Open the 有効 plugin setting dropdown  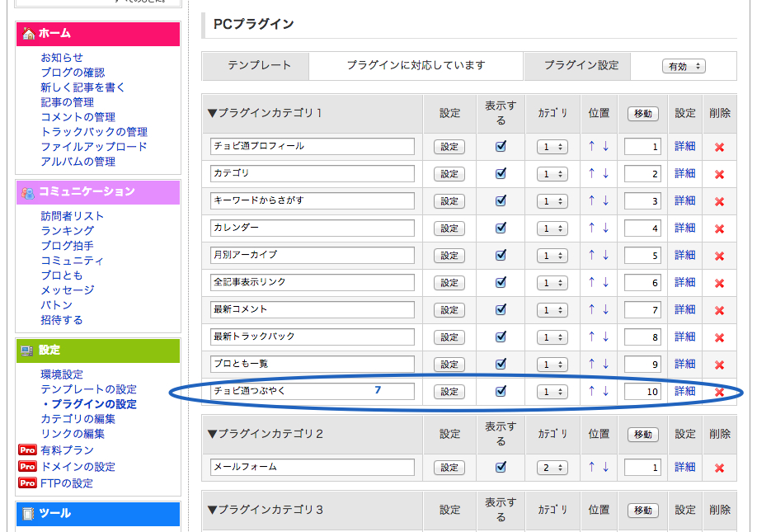point(684,66)
